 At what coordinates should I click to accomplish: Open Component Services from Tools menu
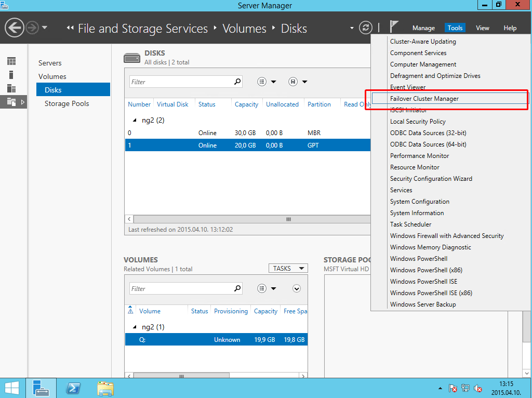click(x=418, y=53)
